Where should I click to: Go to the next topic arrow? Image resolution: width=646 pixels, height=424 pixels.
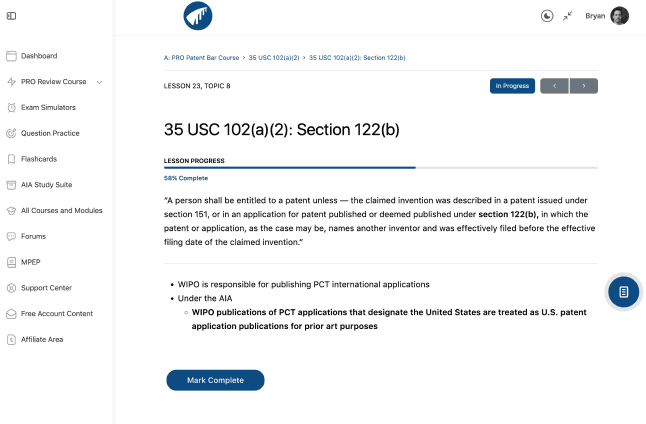[584, 86]
